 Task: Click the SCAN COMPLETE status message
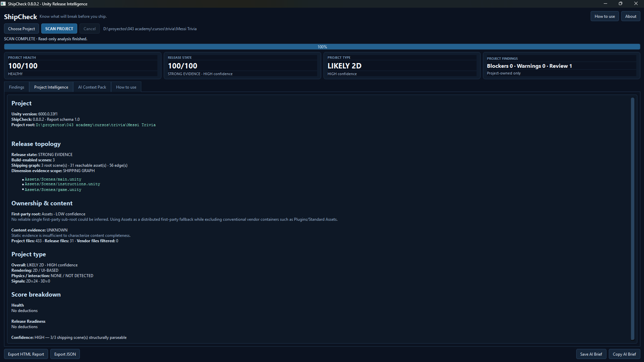tap(46, 39)
